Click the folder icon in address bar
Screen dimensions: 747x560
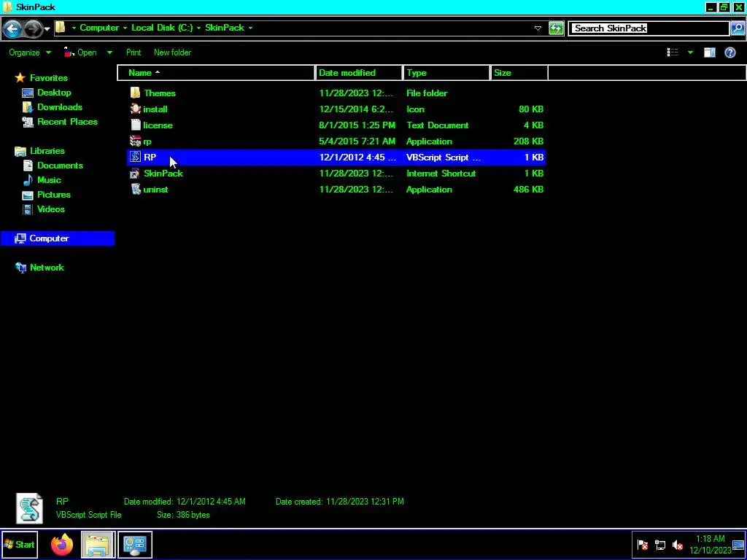(x=60, y=28)
